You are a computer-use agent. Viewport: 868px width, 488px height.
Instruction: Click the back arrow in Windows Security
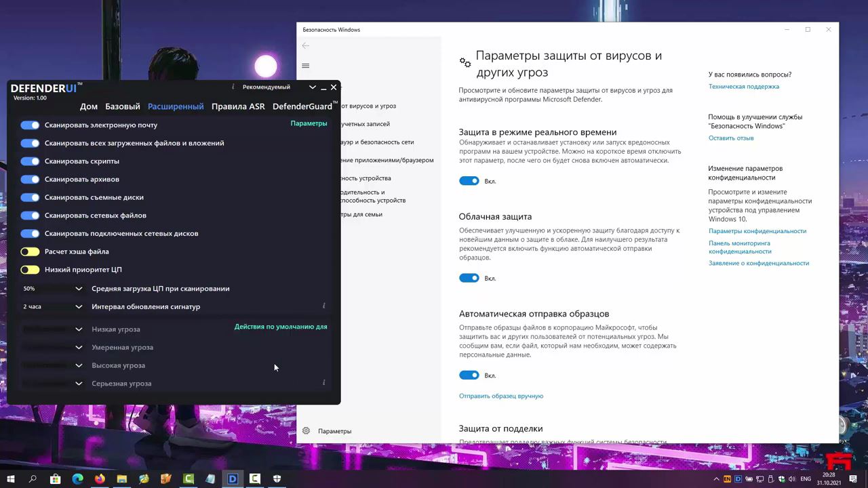(306, 45)
